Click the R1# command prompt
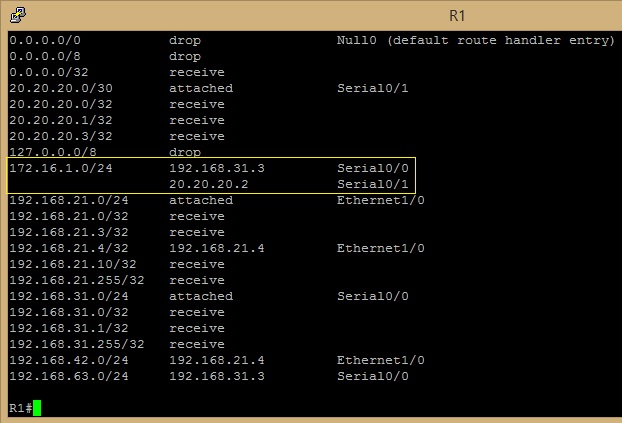 tap(21, 408)
